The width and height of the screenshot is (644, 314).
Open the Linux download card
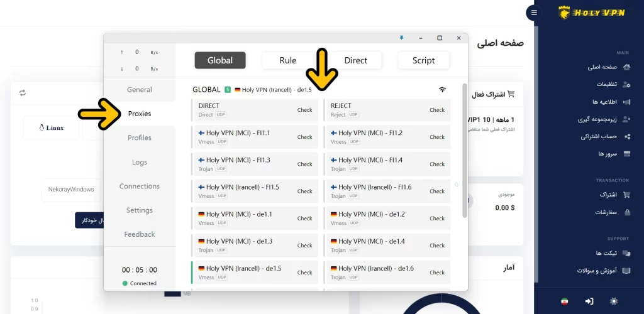52,128
